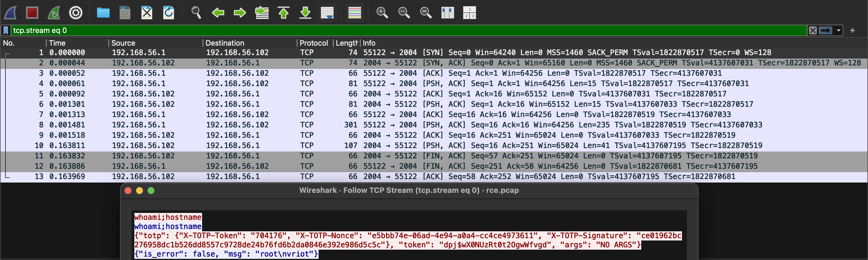Viewport: 868px width, 260px height.
Task: Reload the capture file icon
Action: click(168, 13)
